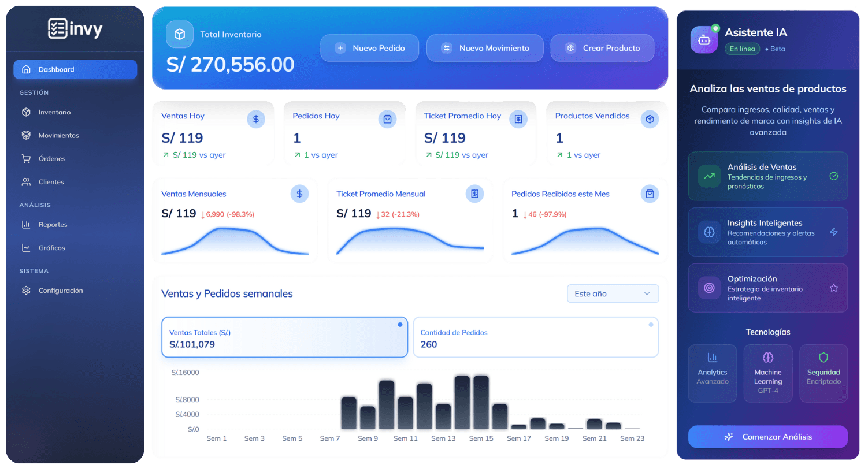The image size is (868, 472).
Task: Click the Órdenes cart icon
Action: pyautogui.click(x=26, y=158)
